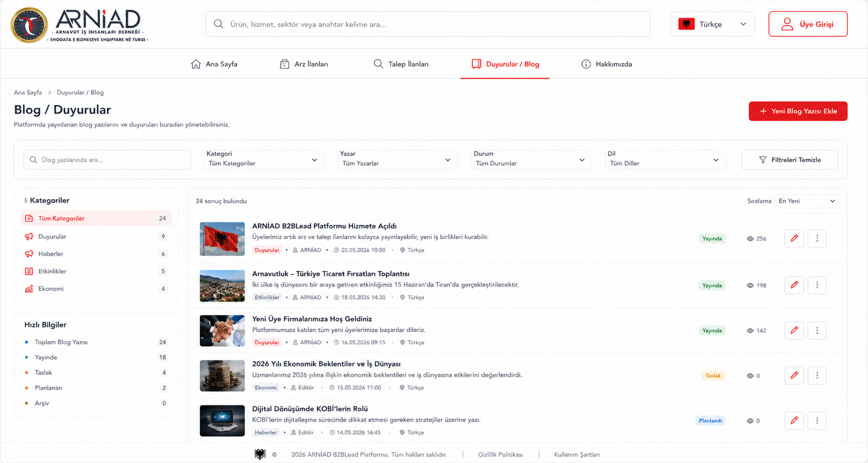Open the Kullanım Şartları link
868x463 pixels.
click(577, 454)
